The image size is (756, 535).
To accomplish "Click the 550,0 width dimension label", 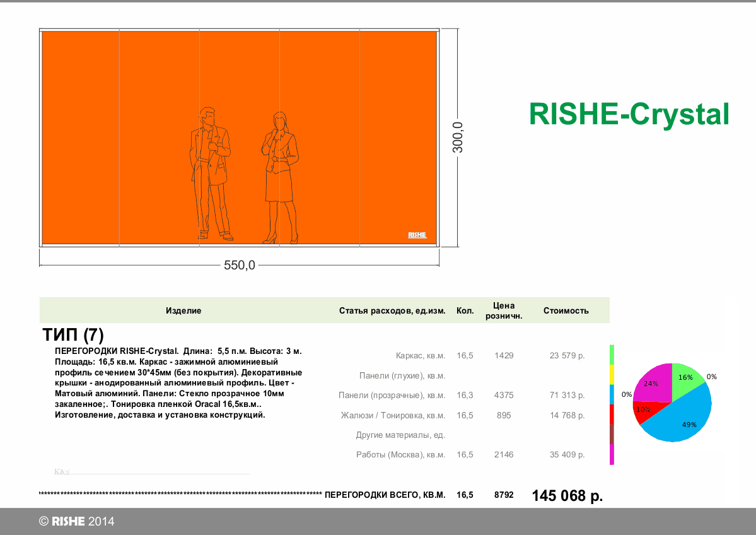I will point(240,266).
